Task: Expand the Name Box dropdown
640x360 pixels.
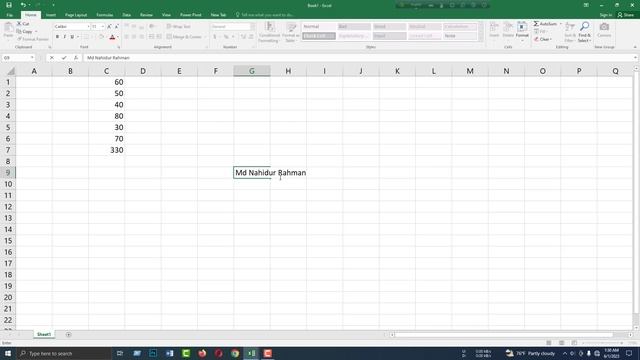Action: (32, 58)
